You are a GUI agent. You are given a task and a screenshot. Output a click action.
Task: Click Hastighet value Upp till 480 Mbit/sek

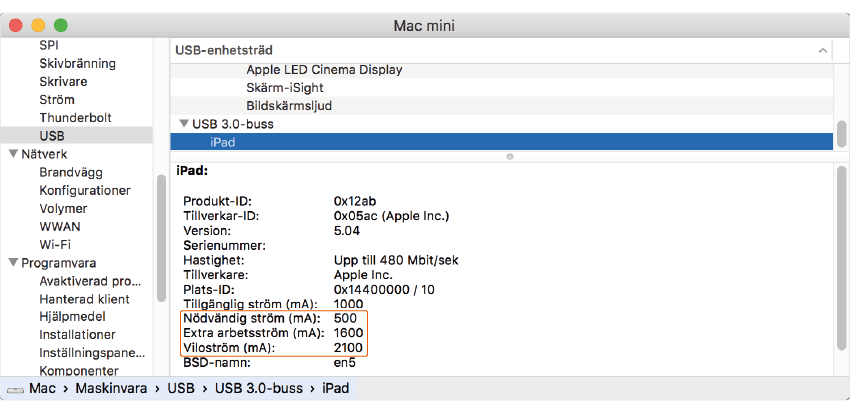[396, 260]
